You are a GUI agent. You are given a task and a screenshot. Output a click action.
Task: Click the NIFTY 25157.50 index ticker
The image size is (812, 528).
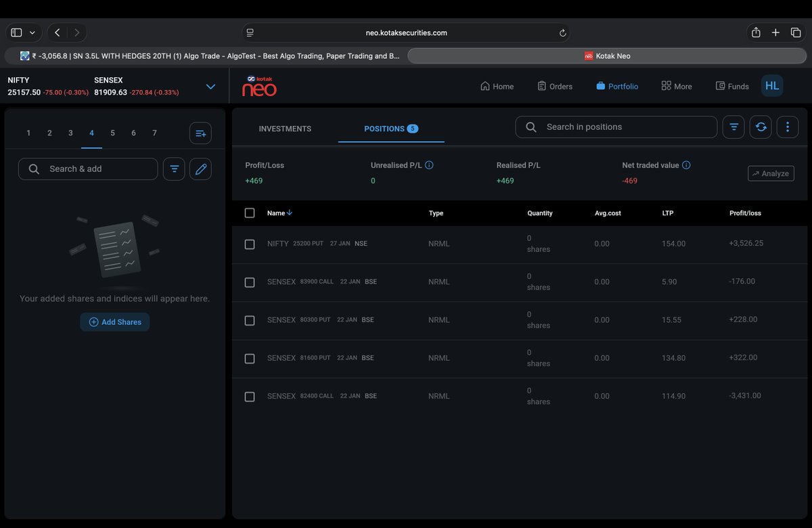[x=48, y=86]
